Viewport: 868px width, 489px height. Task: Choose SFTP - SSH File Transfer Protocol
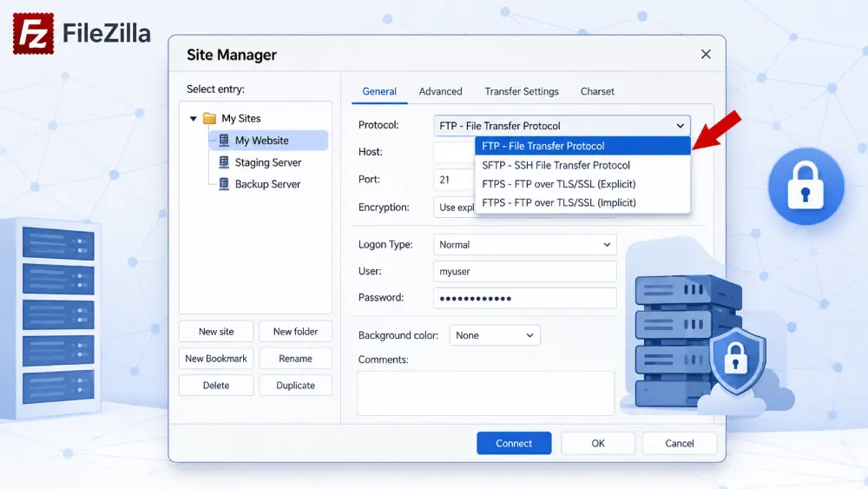pos(582,165)
